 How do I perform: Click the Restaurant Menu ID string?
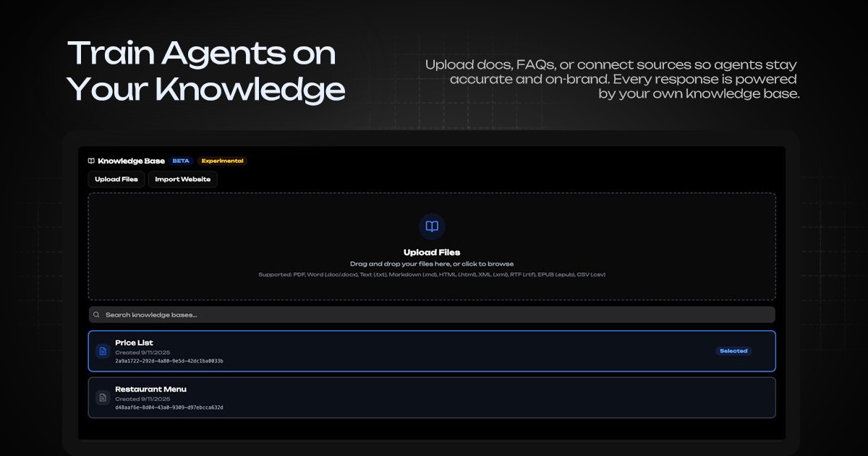pos(169,407)
